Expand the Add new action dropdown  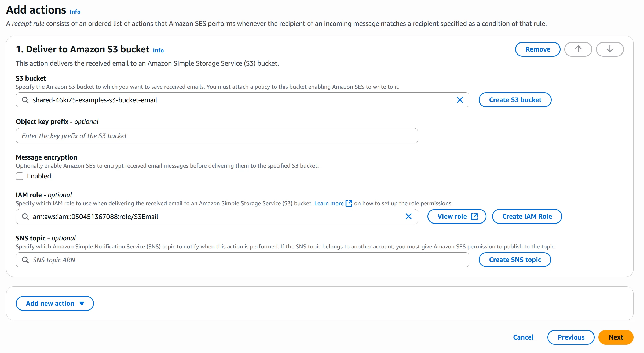tap(55, 303)
